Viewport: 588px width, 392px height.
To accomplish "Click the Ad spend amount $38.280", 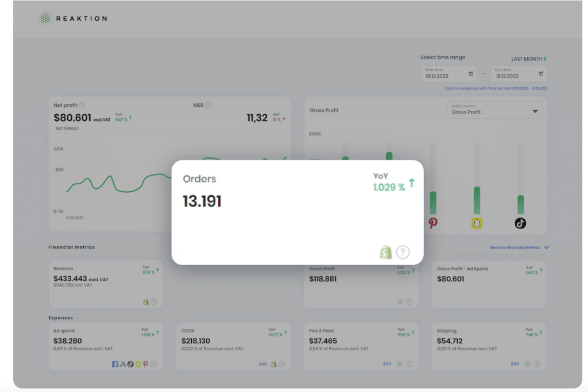I will [x=68, y=341].
